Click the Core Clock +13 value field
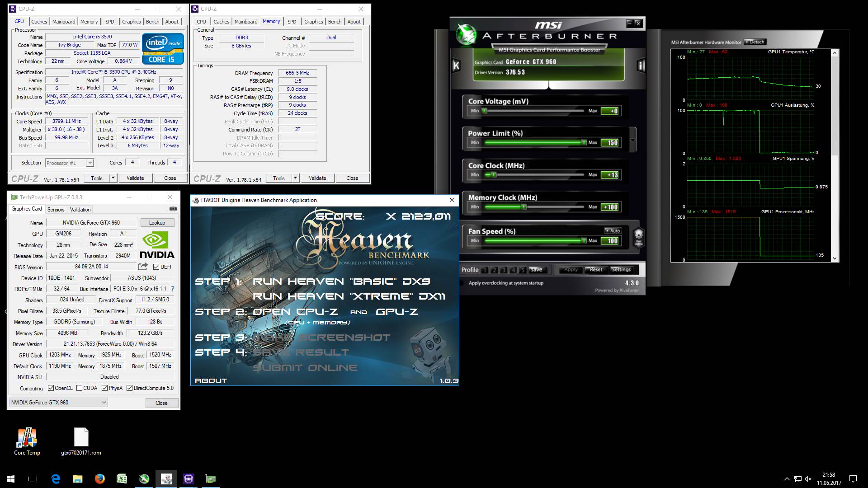This screenshot has height=488, width=868. coord(611,175)
